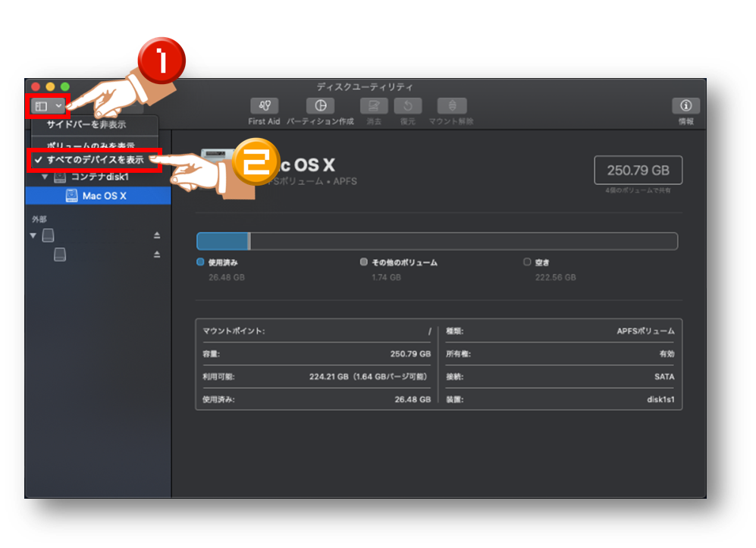
Task: Click the 接続: label
Action: click(455, 377)
